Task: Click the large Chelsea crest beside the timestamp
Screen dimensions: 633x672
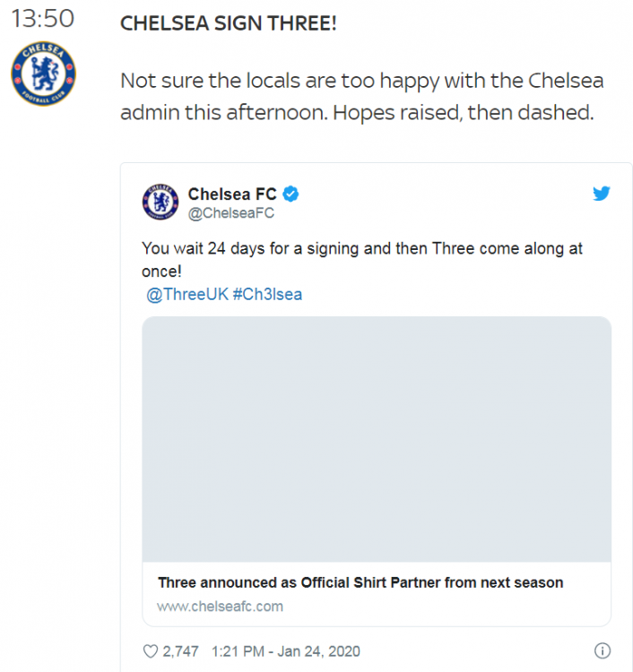Action: [x=43, y=73]
